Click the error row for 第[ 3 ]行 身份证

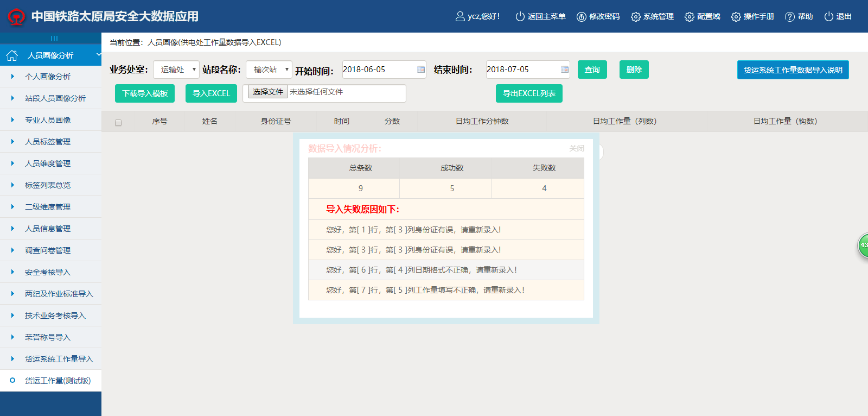tap(446, 250)
